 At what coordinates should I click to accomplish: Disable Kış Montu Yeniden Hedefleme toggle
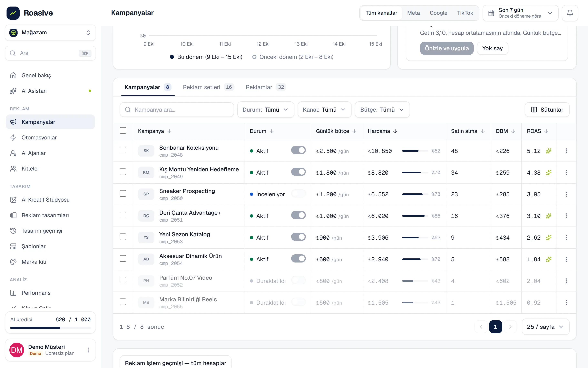pyautogui.click(x=298, y=172)
